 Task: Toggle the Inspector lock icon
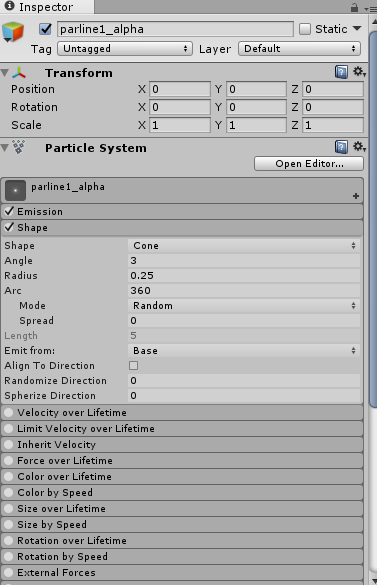354,7
